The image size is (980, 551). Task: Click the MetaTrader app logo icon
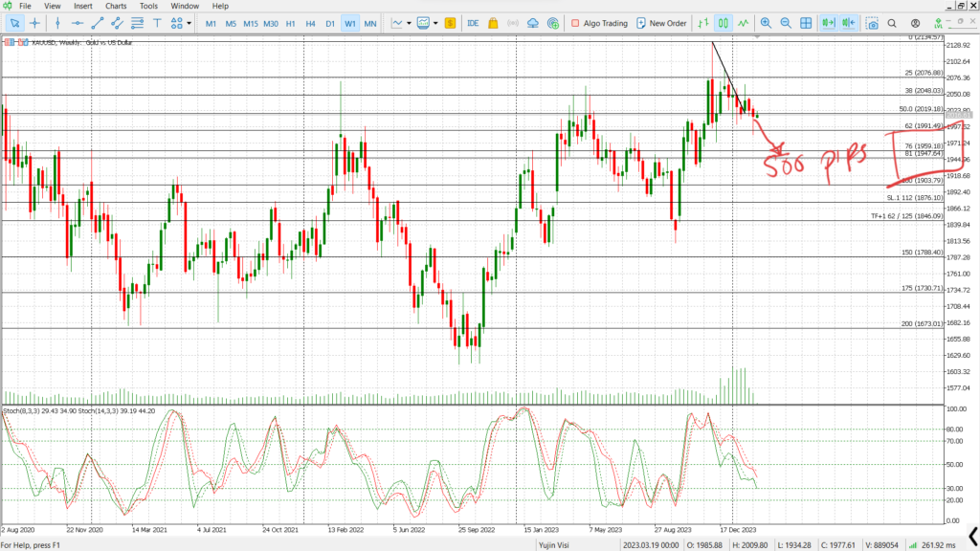coord(8,6)
